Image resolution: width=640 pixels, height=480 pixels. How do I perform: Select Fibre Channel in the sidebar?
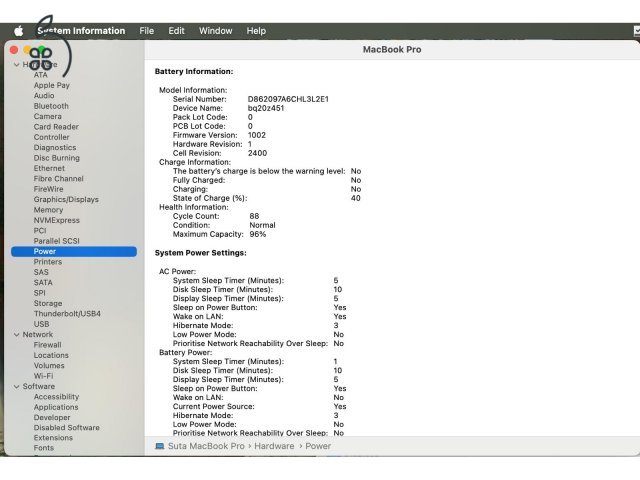pyautogui.click(x=58, y=179)
